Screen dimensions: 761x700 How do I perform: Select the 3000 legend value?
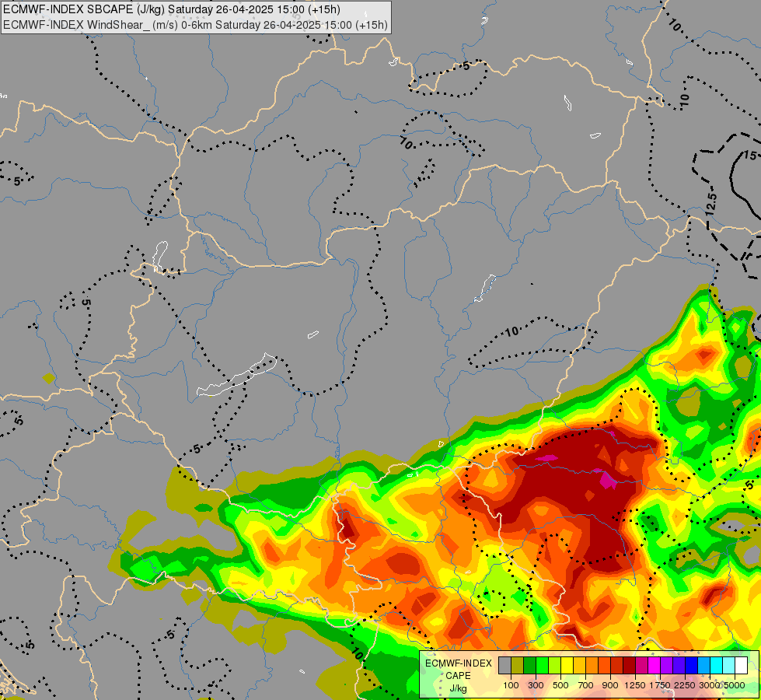tap(710, 685)
